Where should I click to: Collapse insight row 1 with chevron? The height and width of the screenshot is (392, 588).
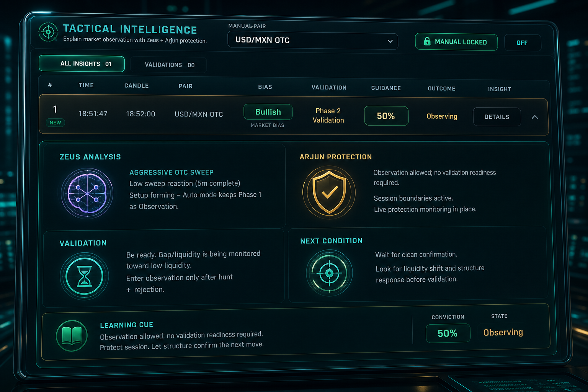[x=535, y=117]
